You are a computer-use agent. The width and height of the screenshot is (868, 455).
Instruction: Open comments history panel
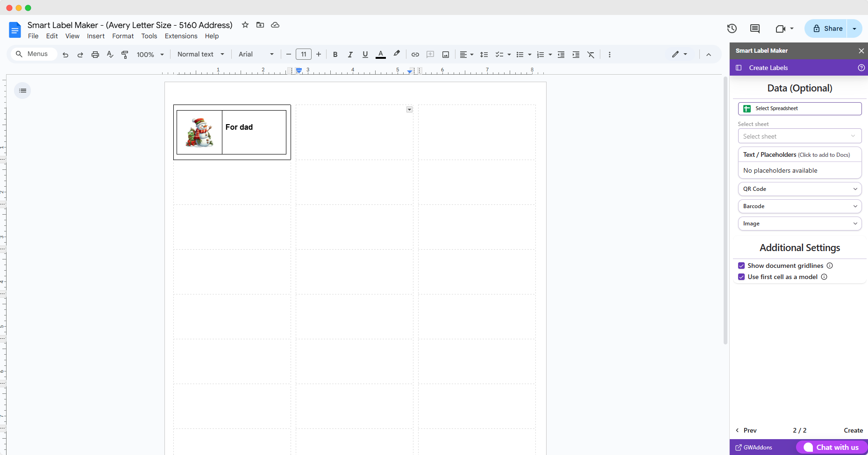pyautogui.click(x=755, y=28)
